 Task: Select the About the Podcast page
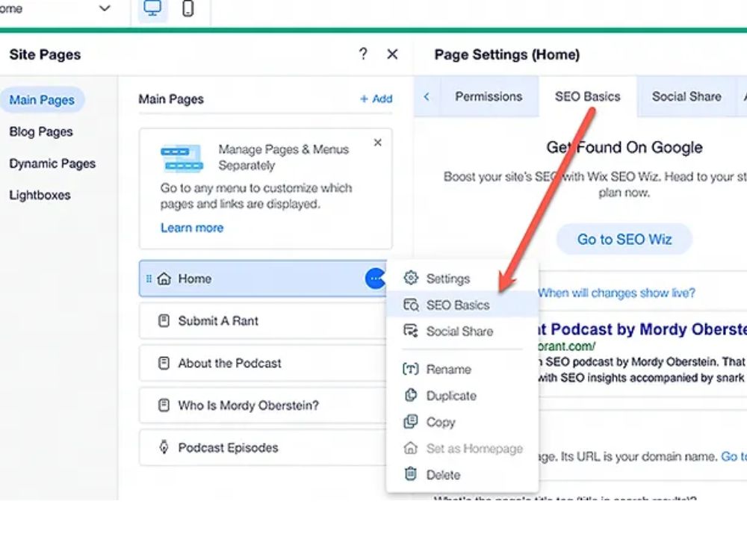tap(263, 364)
